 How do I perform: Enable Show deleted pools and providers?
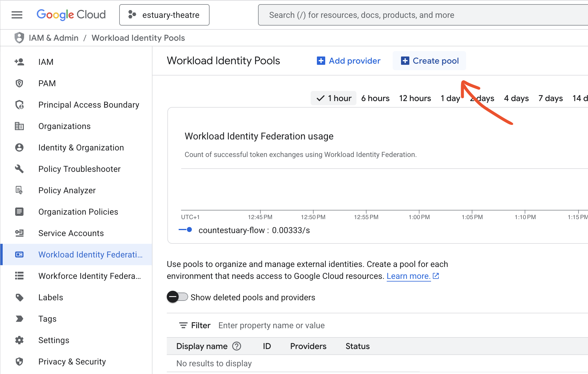click(x=177, y=297)
